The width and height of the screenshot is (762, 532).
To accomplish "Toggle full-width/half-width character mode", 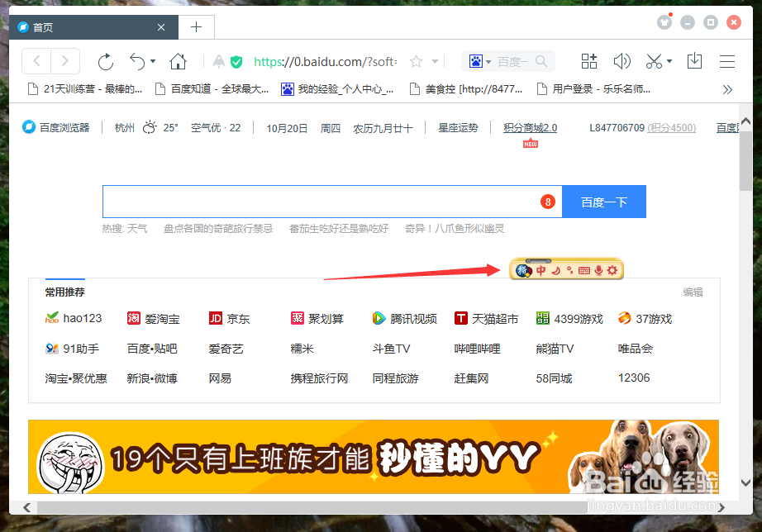I will click(555, 270).
